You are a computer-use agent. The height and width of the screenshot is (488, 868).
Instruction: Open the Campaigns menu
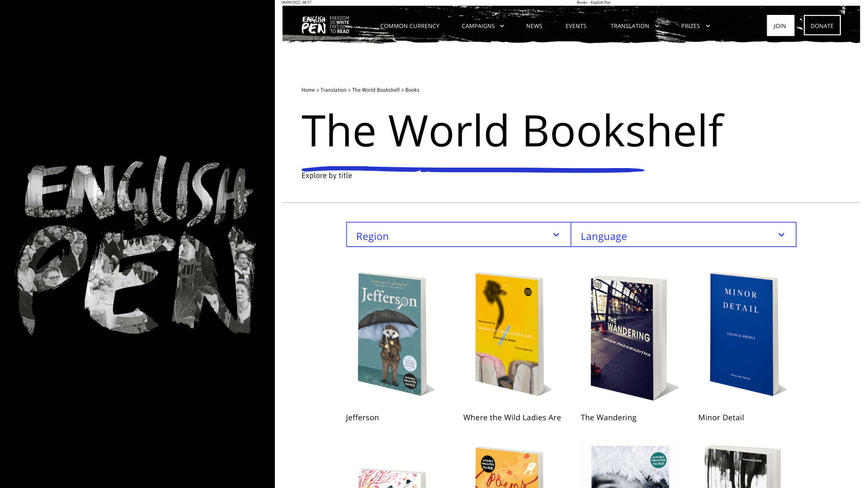478,26
